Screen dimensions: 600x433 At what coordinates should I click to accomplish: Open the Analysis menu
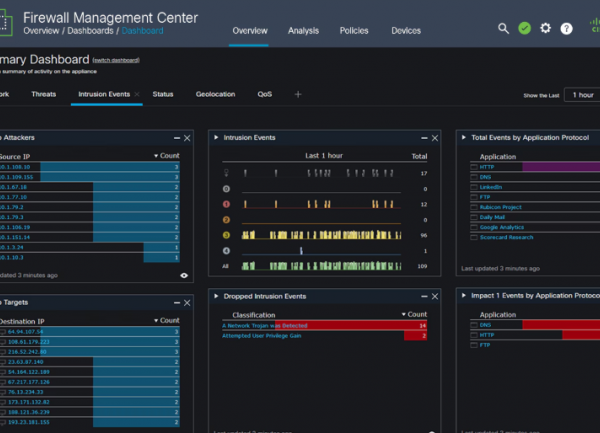(x=303, y=31)
